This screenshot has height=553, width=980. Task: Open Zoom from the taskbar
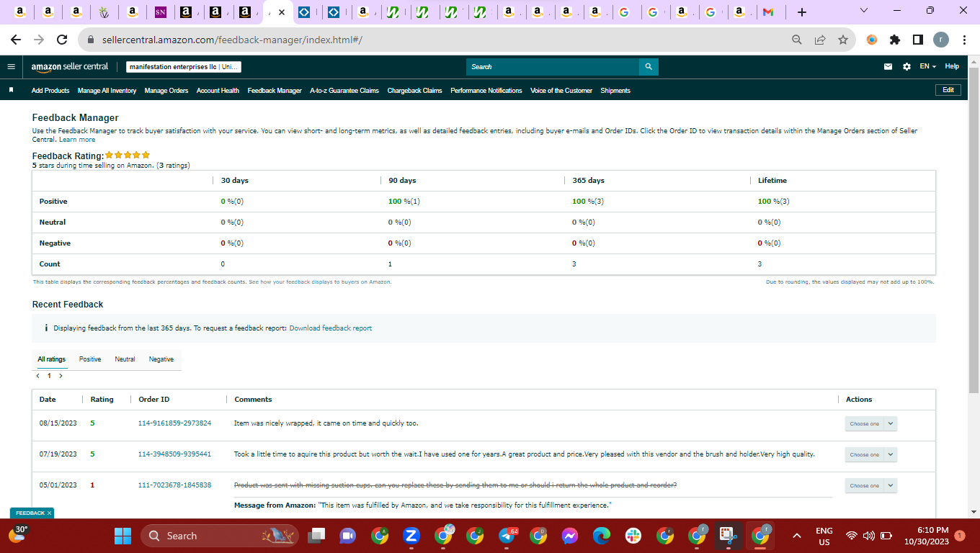[411, 536]
